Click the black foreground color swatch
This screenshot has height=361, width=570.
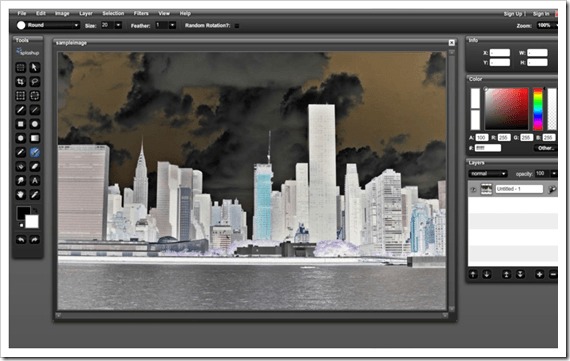tap(23, 213)
